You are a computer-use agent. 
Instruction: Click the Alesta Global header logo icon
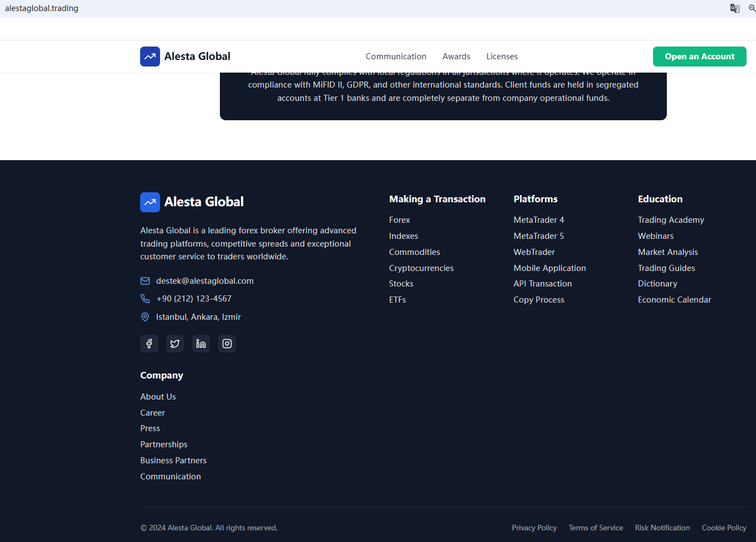[150, 57]
